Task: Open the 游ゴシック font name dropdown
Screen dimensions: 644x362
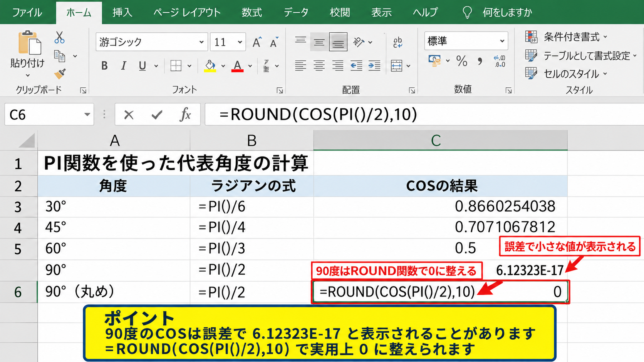Action: pyautogui.click(x=201, y=42)
